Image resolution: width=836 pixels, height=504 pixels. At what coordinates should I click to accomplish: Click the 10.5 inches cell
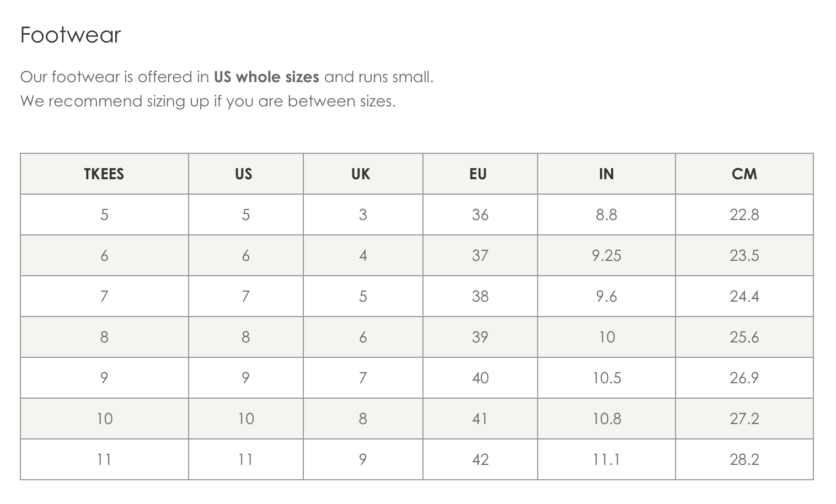click(606, 378)
